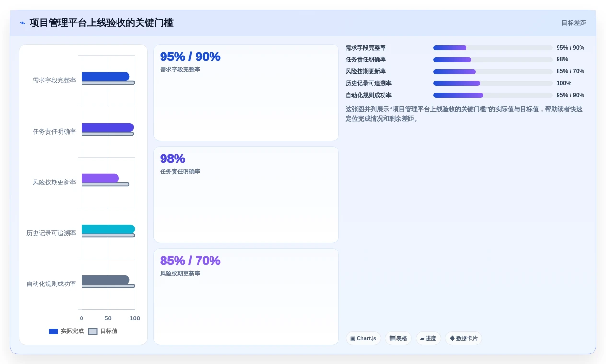Click the description paragraph under the progress list
The height and width of the screenshot is (364, 606).
[x=464, y=114]
